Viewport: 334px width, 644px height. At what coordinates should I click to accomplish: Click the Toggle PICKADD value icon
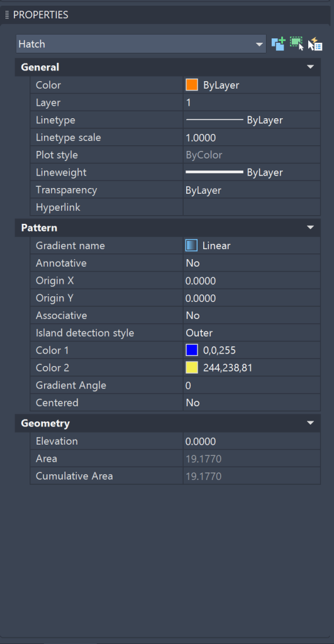pos(278,43)
